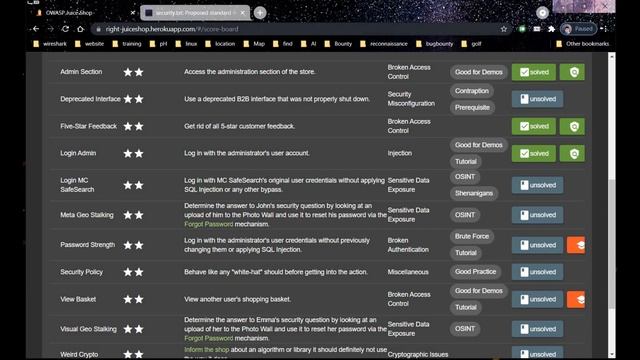Open the wireshark bookmark folder
Viewport: 640px width, 360px height.
(50, 44)
